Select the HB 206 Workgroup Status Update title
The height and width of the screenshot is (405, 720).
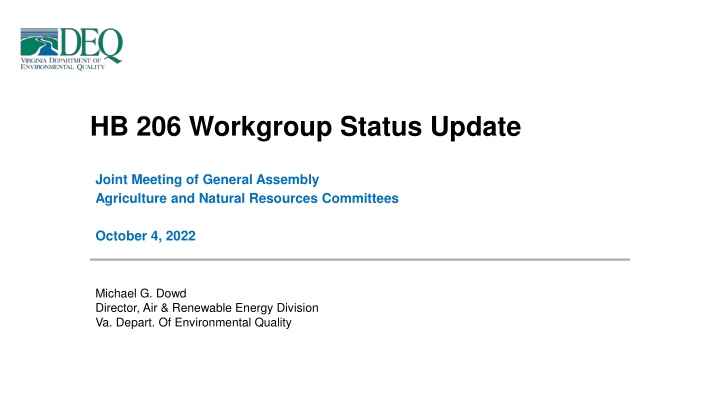click(304, 128)
